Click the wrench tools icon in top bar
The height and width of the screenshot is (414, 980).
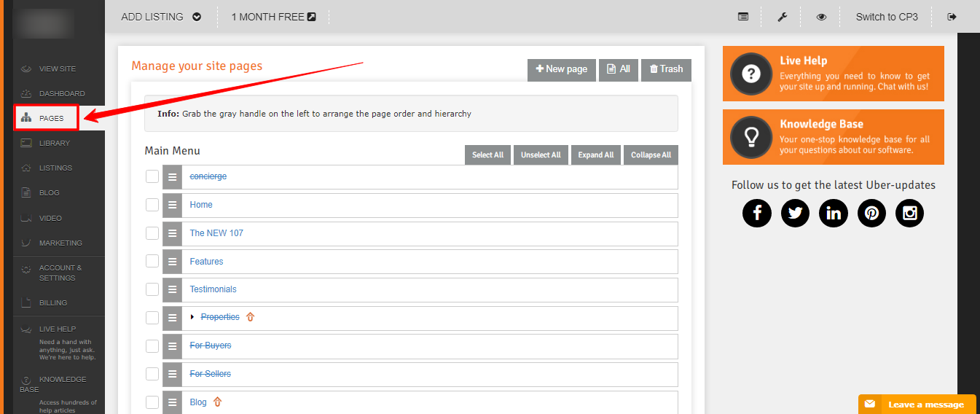783,17
